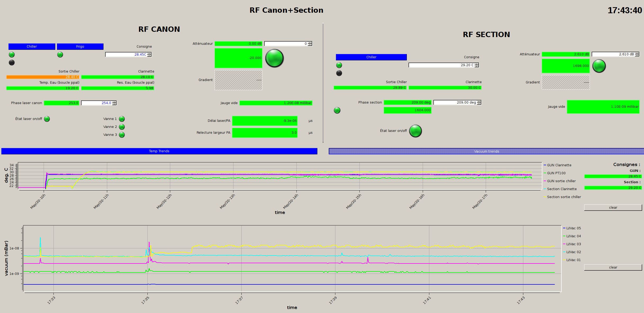Screen dimensions: 644x313
Task: Click the Section Atténuateur 2.610 dB spinner arrows
Action: [637, 54]
